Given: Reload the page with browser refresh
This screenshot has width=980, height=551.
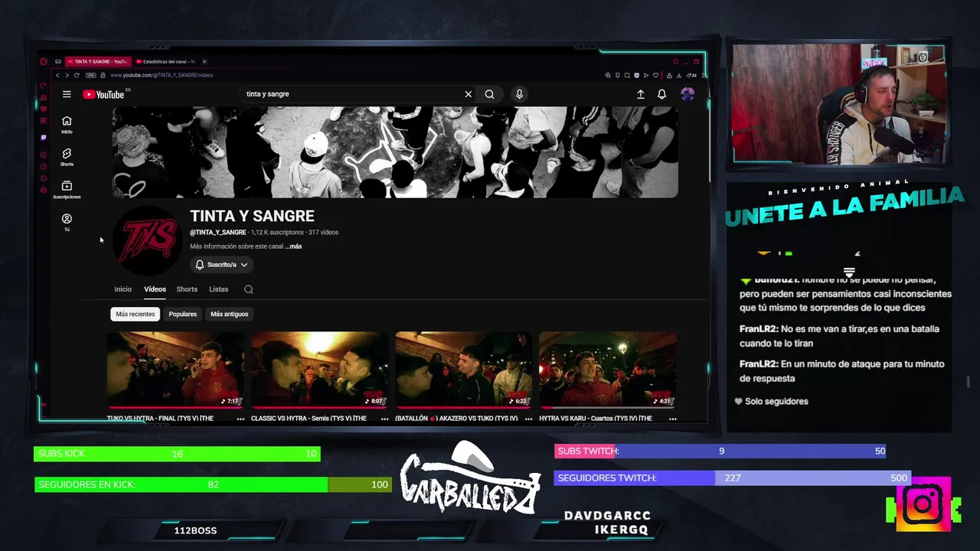Looking at the screenshot, I should pos(77,75).
